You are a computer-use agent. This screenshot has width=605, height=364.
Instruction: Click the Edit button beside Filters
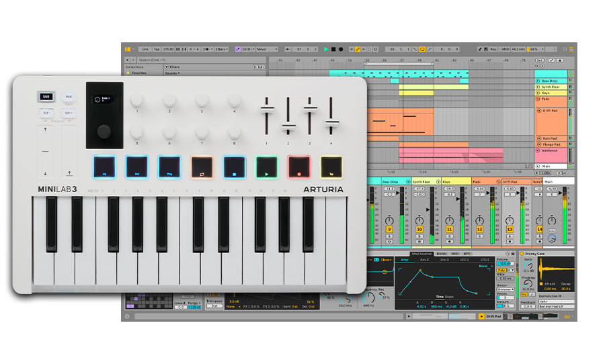click(x=259, y=67)
